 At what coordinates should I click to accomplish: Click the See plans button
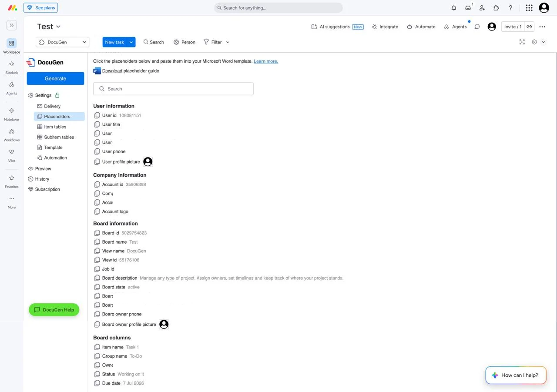coord(41,8)
